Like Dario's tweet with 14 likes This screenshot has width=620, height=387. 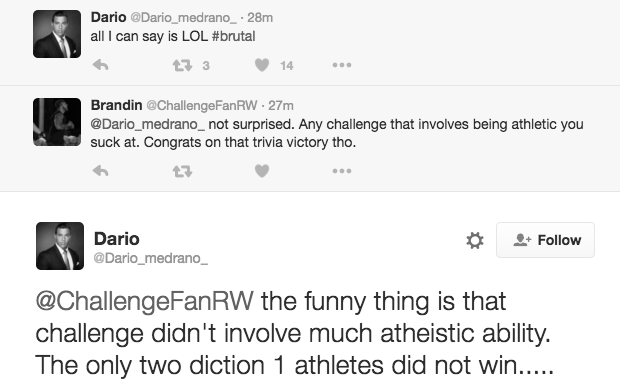[262, 65]
